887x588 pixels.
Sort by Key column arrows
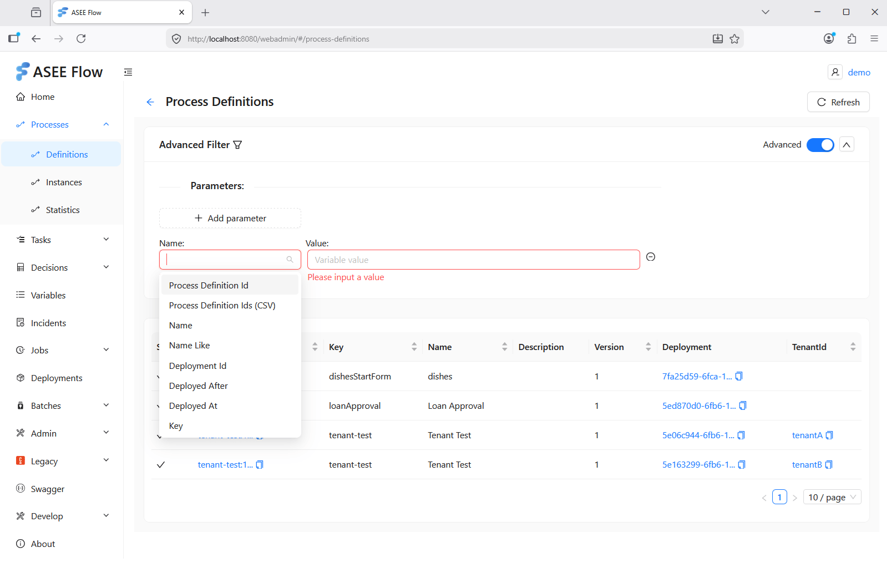click(x=414, y=347)
